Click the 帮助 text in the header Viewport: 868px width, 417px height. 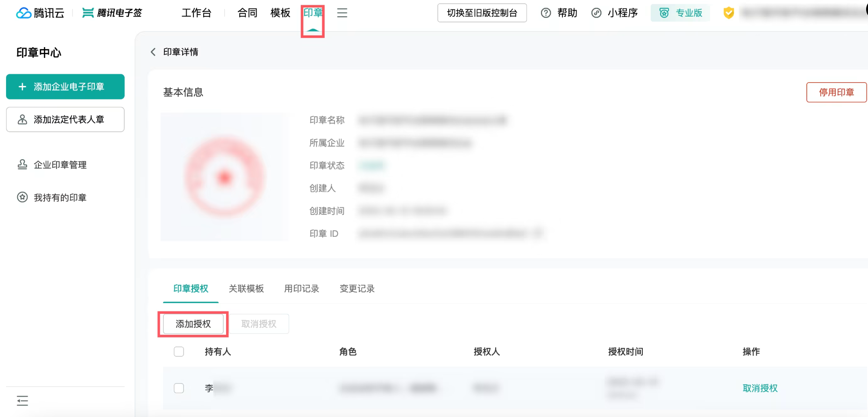point(567,13)
